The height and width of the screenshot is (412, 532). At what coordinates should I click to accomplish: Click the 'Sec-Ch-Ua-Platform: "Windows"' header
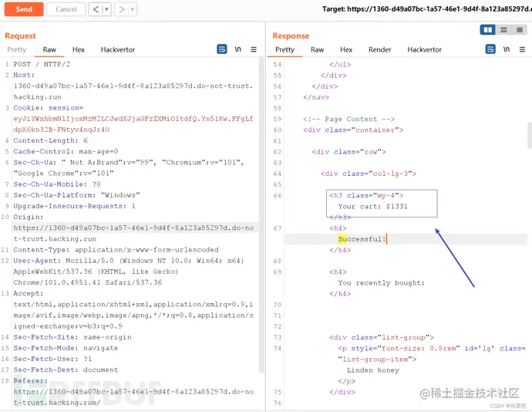click(x=76, y=195)
